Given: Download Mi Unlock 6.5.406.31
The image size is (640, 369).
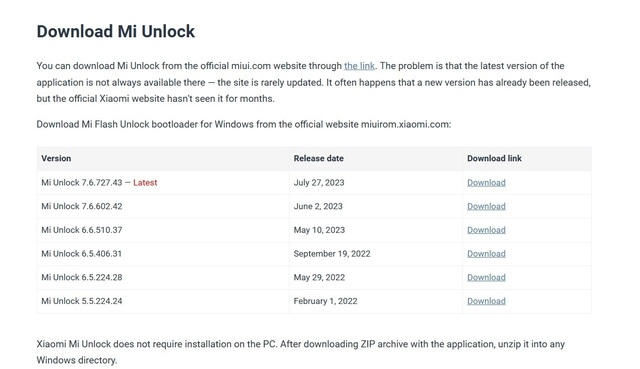Looking at the screenshot, I should pos(486,253).
